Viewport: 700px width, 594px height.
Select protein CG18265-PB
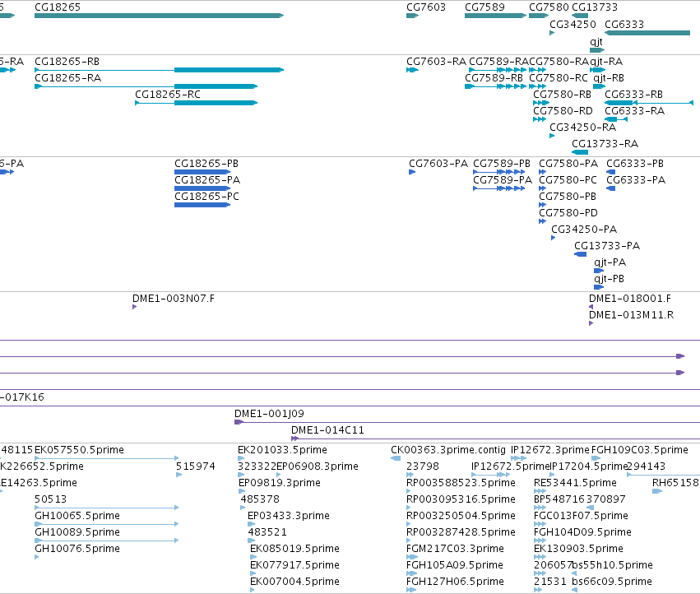click(206, 164)
